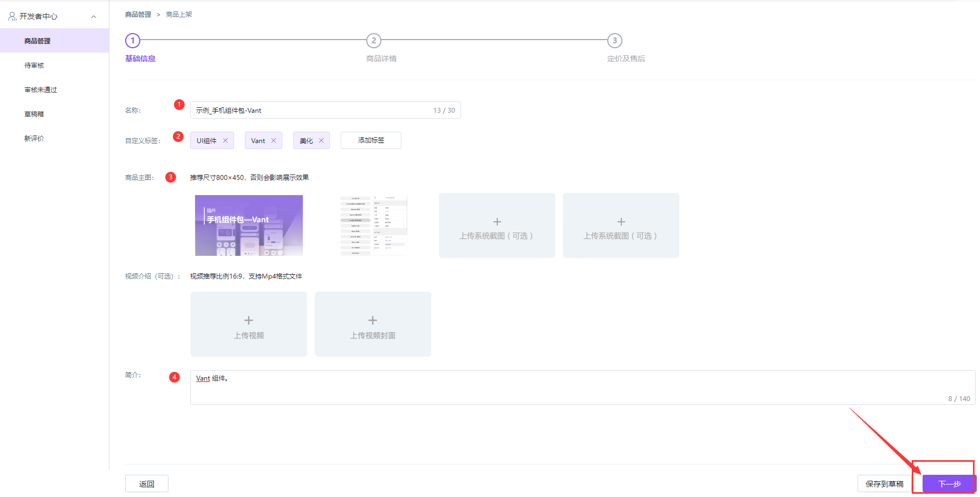980x497 pixels.
Task: Go to 审核未通过 list
Action: tap(41, 90)
